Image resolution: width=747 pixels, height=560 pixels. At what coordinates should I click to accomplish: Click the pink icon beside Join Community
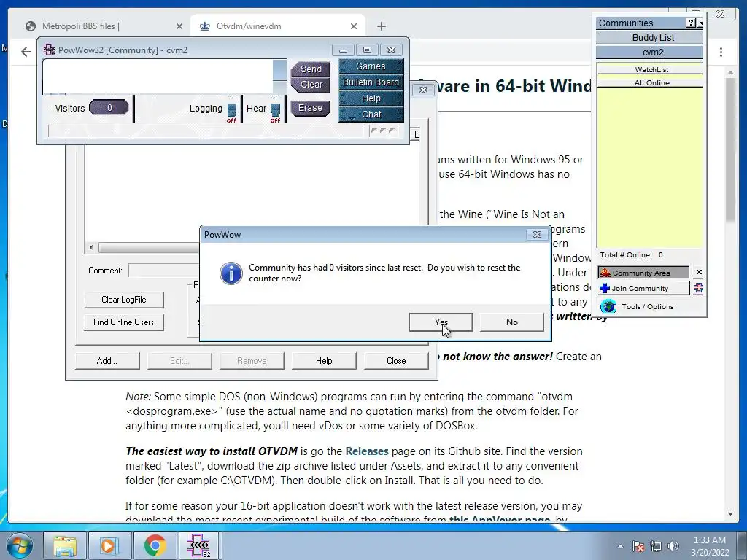pyautogui.click(x=698, y=287)
